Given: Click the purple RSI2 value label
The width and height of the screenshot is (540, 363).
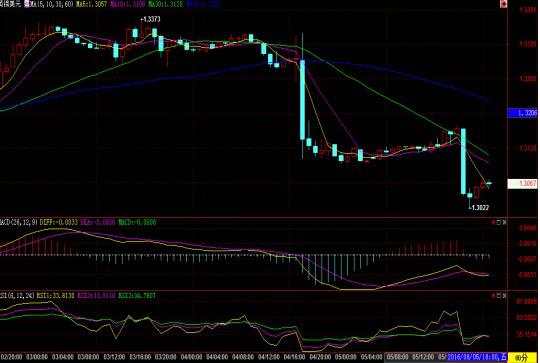Looking at the screenshot, I should tap(96, 295).
